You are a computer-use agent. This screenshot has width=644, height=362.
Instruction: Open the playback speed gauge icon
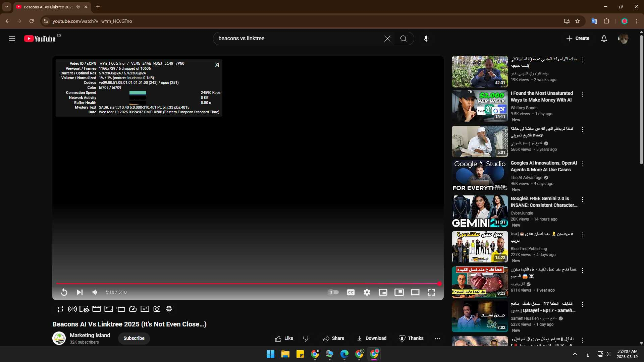133,309
